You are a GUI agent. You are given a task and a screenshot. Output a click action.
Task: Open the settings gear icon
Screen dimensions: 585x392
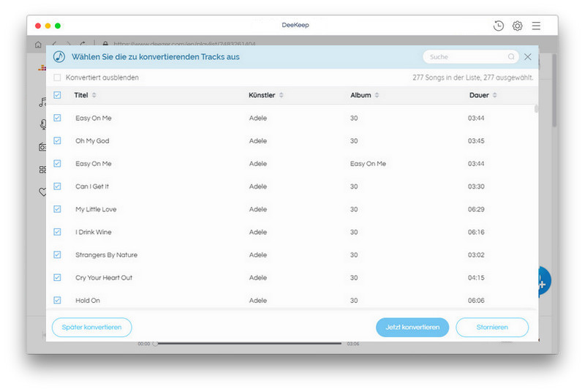(517, 26)
